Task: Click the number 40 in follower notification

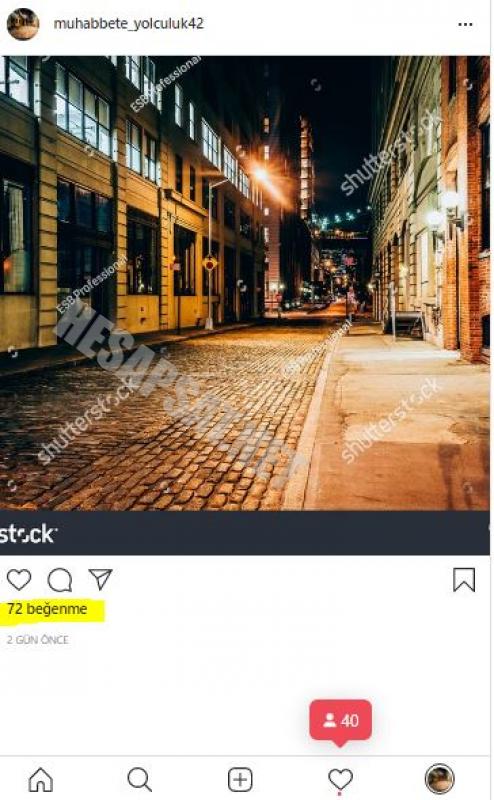Action: tap(350, 720)
